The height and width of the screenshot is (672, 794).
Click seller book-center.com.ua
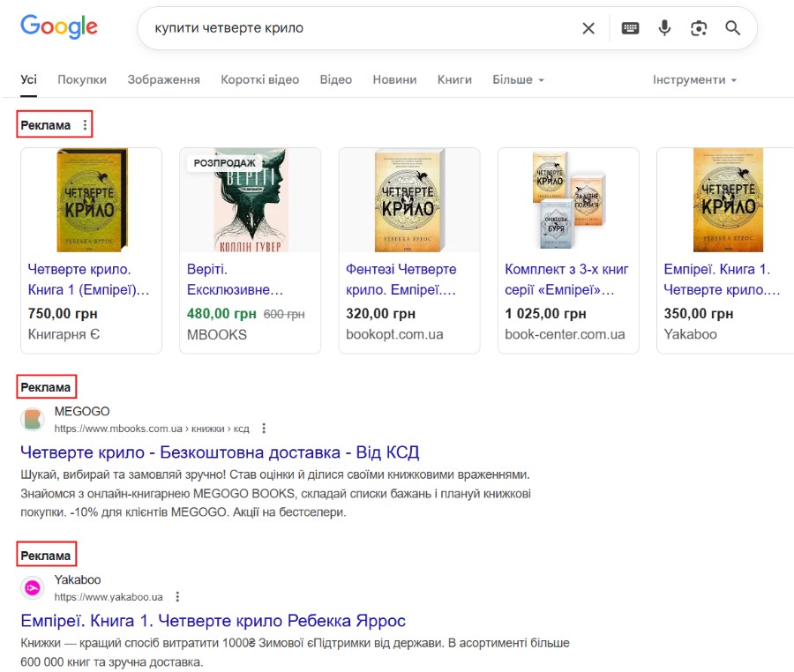[x=566, y=334]
